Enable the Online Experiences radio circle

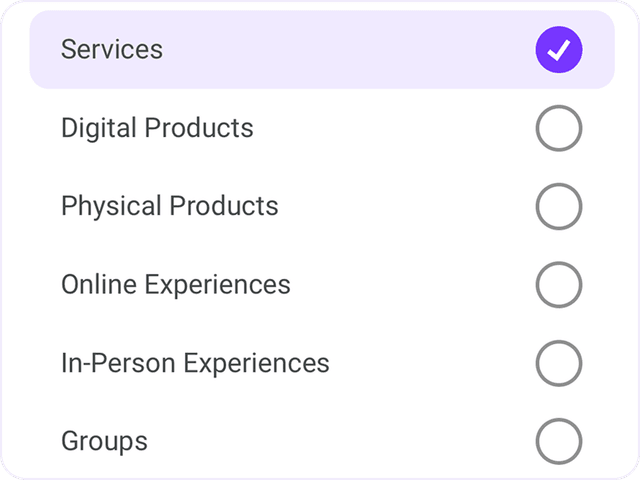click(x=558, y=284)
